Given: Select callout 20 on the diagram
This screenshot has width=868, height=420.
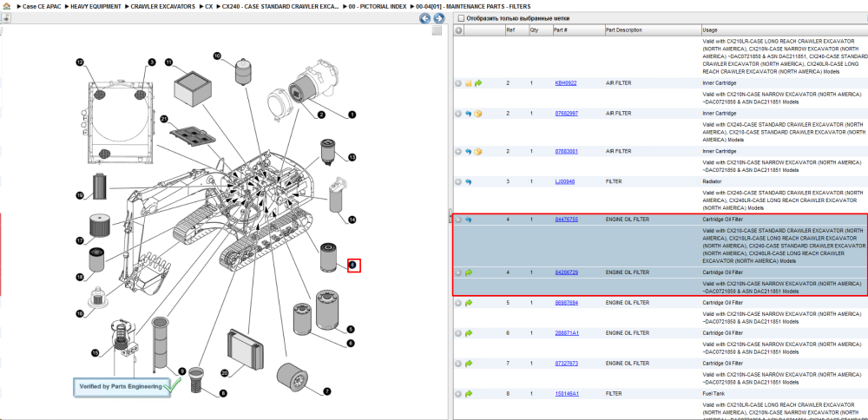Looking at the screenshot, I should click(225, 373).
